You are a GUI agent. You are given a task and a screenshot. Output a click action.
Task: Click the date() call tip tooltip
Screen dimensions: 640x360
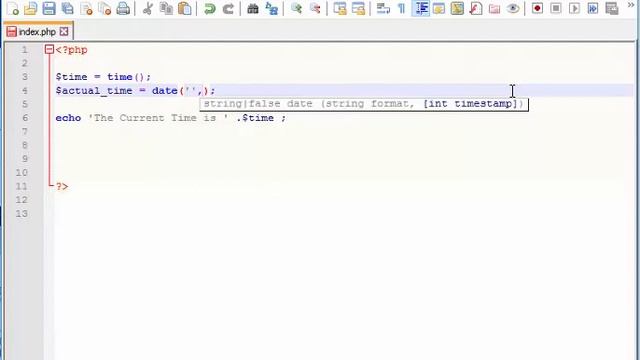pos(364,104)
